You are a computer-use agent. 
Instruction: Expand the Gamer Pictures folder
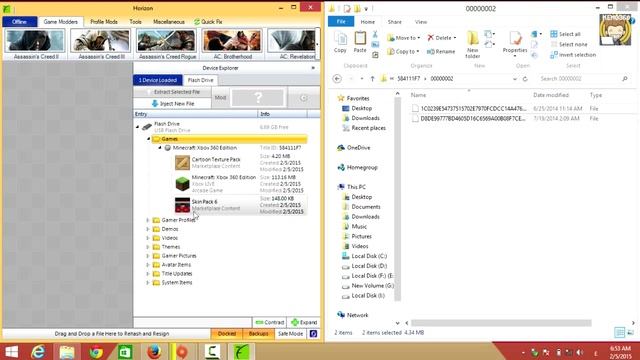148,256
